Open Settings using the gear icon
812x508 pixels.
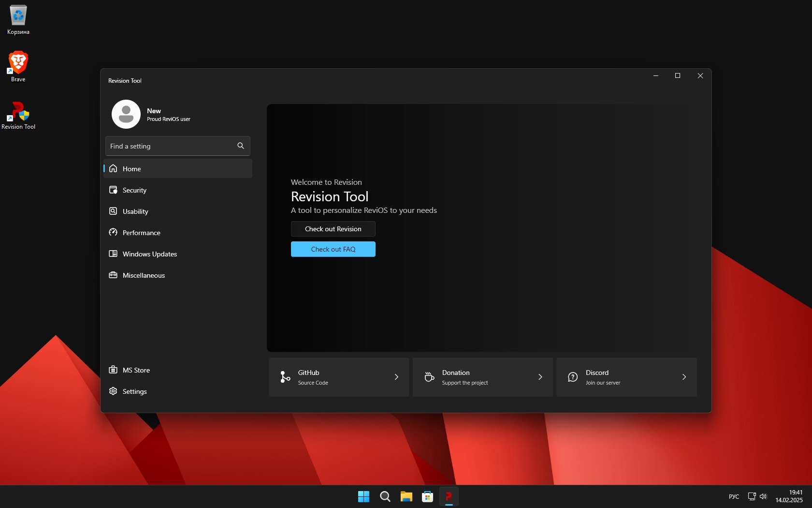click(113, 391)
